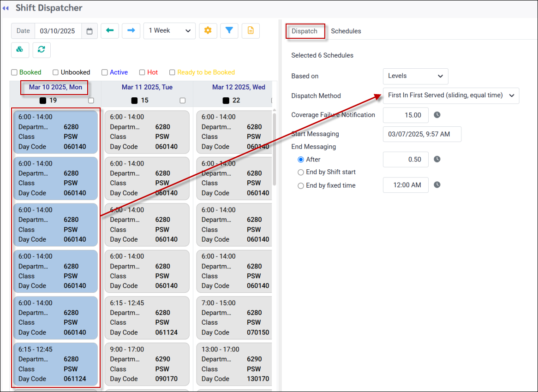Select End by fixed time option

(x=301, y=185)
